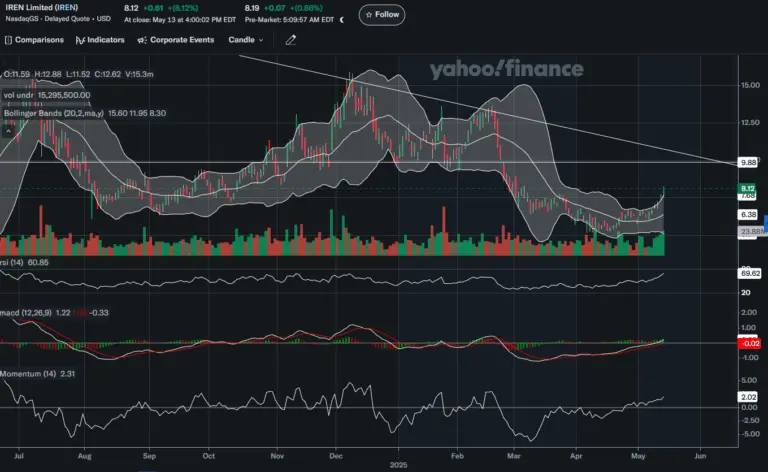Select the 9.88 horizontal line price marker
Image resolution: width=768 pixels, height=472 pixels.
tap(747, 162)
